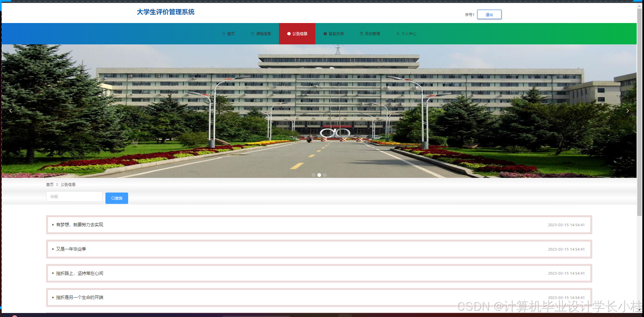Open announcement 挫折是另一个生命的开端
The image size is (644, 317).
tap(319, 297)
